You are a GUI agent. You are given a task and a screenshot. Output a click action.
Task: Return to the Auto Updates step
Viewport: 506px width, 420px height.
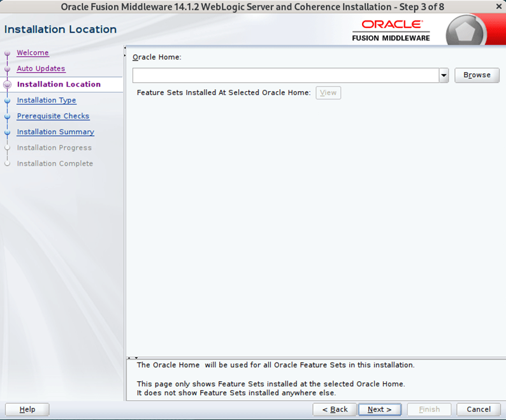pos(41,68)
